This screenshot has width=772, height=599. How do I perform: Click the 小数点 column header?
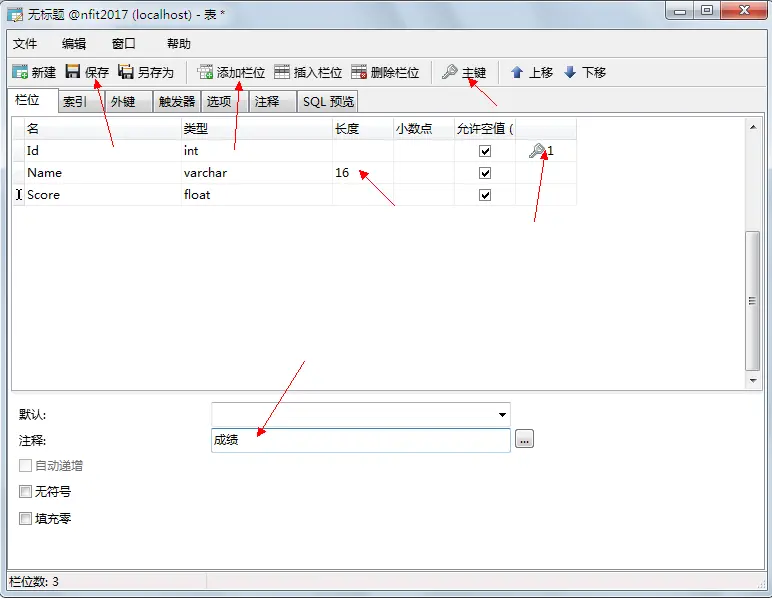click(424, 129)
